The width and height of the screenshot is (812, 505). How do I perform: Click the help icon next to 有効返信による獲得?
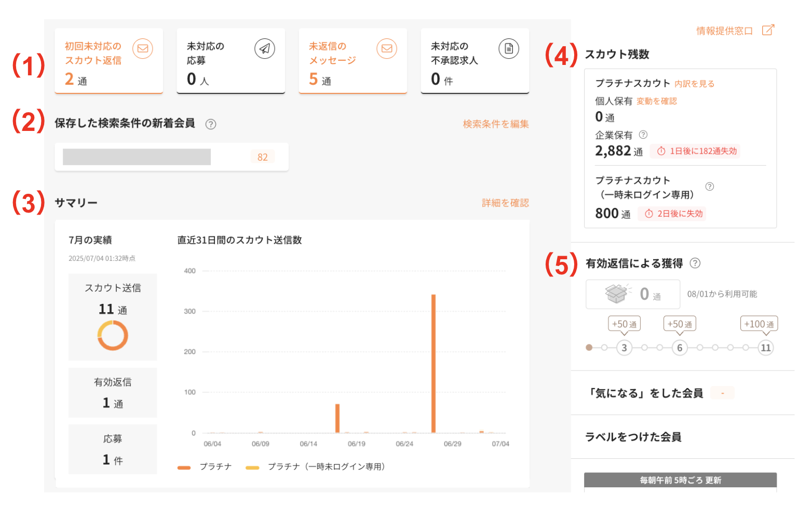pos(696,263)
